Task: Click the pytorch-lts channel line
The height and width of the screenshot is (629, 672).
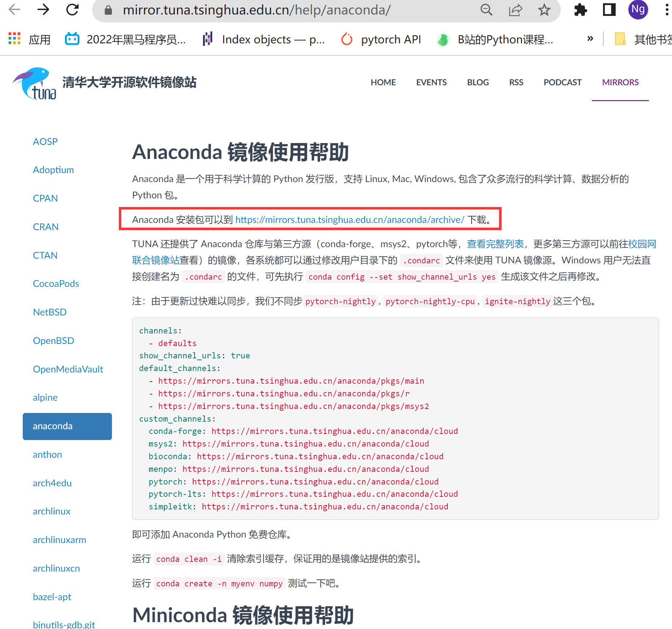Action: [x=303, y=494]
